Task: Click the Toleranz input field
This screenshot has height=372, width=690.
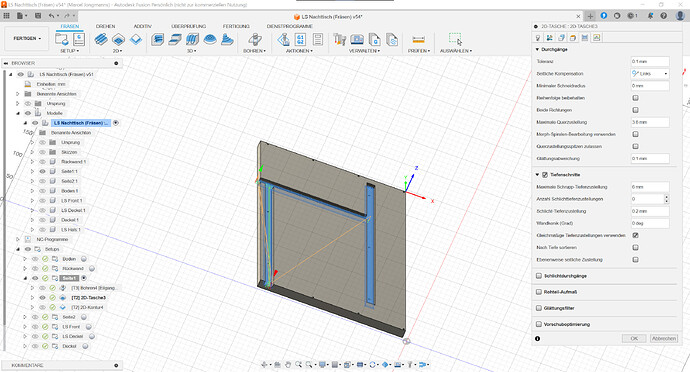Action: pyautogui.click(x=650, y=62)
